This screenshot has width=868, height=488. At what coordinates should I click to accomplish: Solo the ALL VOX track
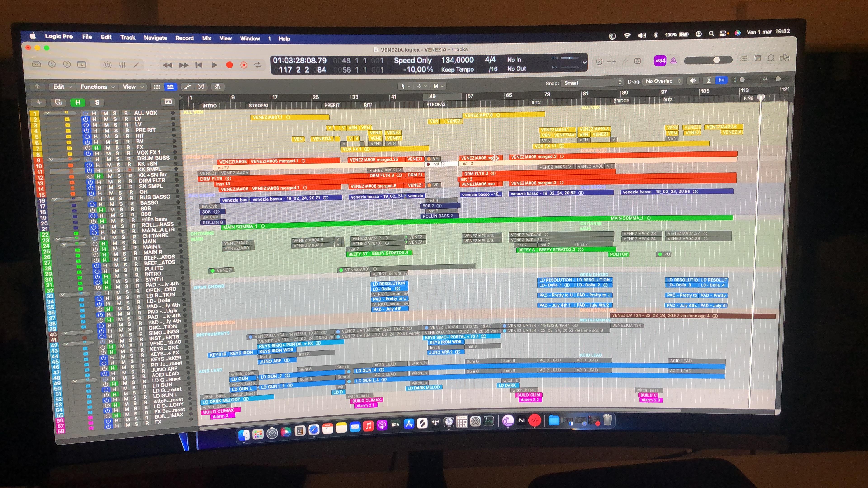pos(115,113)
